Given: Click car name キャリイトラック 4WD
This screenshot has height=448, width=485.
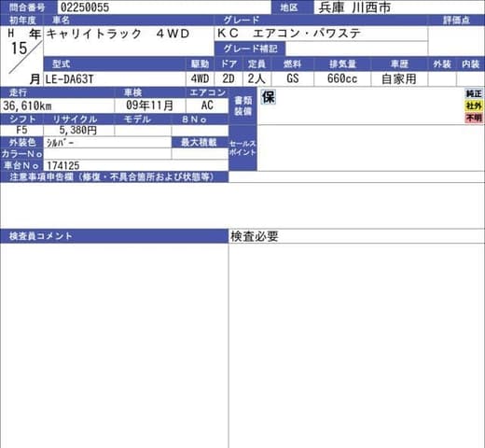Looking at the screenshot, I should click(x=118, y=34).
